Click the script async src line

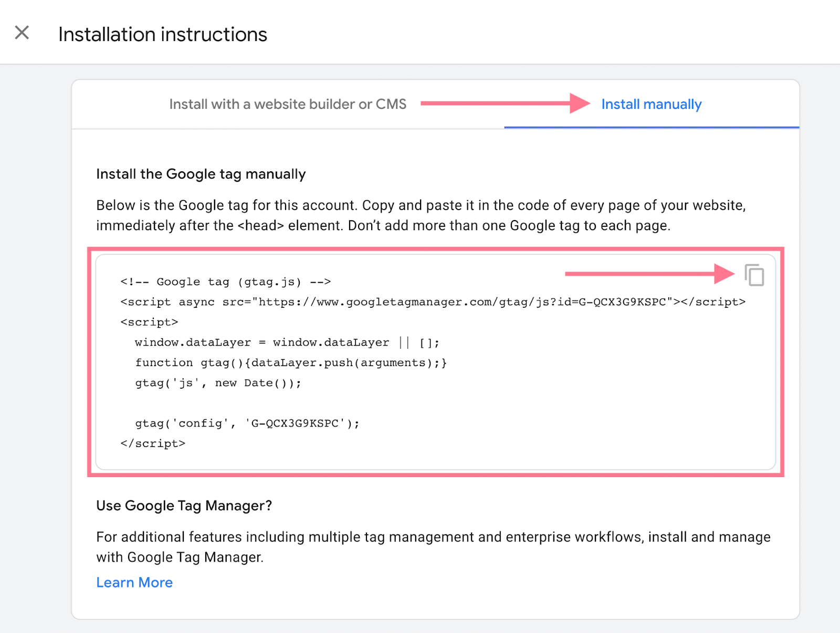pos(433,302)
